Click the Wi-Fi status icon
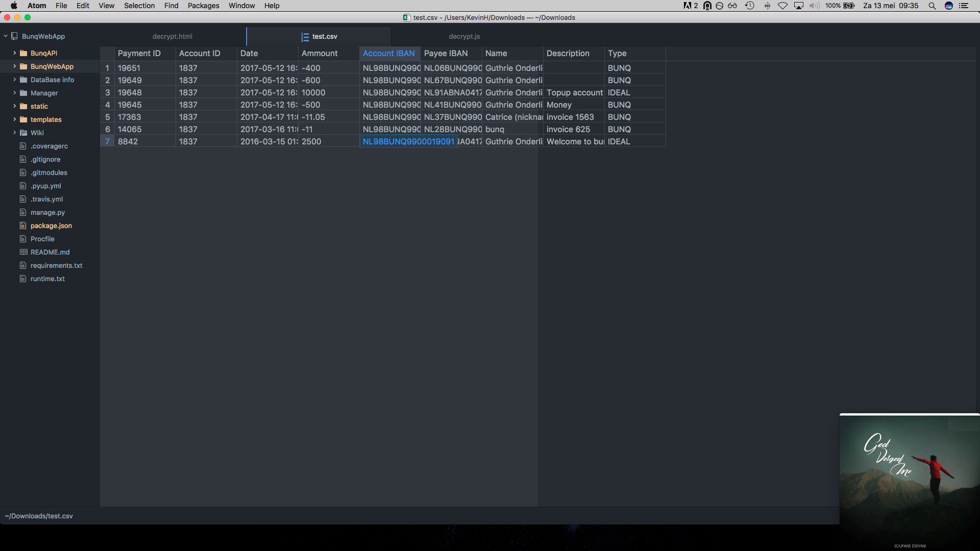The height and width of the screenshot is (551, 980). pos(782,6)
